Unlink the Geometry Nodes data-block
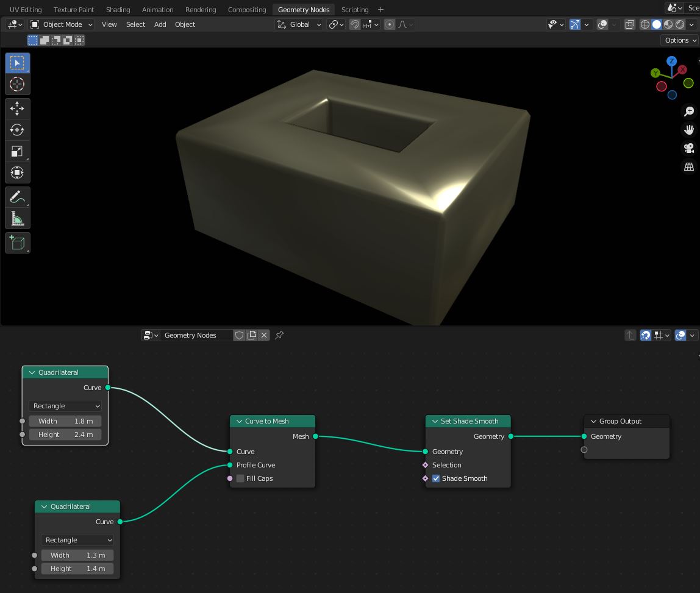 pos(264,335)
